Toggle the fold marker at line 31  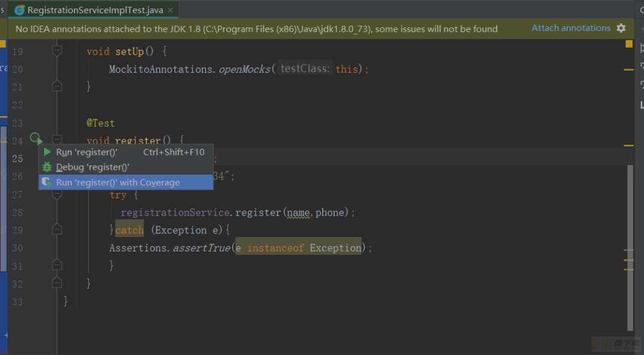[x=57, y=264]
